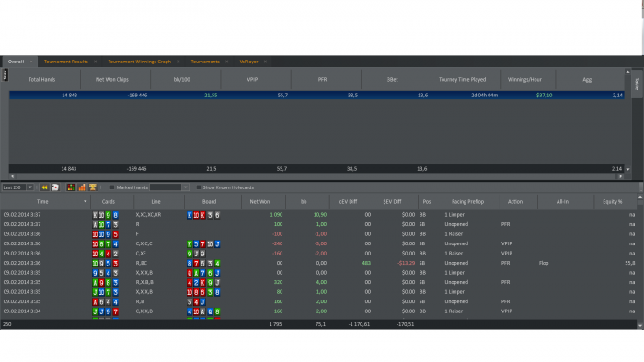This screenshot has height=362, width=644.
Task: Open Tournament Winnings Graph tab
Action: 140,62
